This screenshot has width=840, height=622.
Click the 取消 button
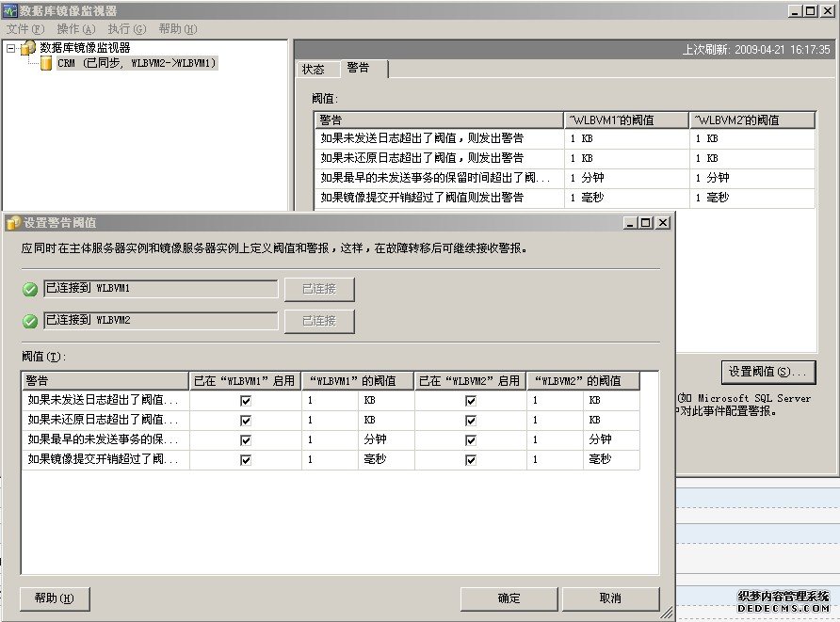coord(610,598)
